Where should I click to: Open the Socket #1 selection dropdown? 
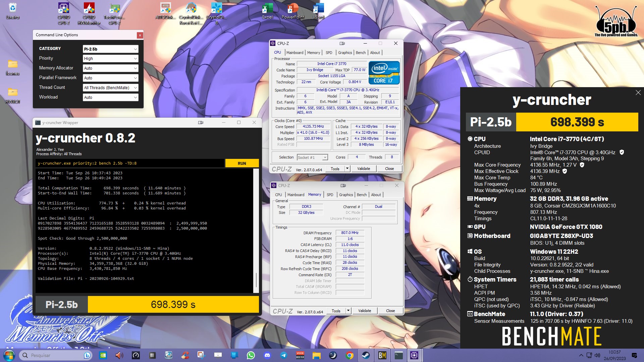coord(312,158)
